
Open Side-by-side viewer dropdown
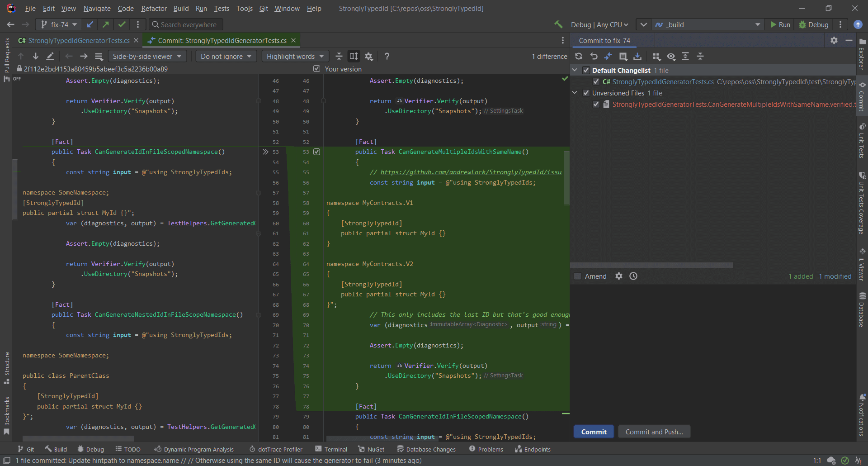(147, 56)
